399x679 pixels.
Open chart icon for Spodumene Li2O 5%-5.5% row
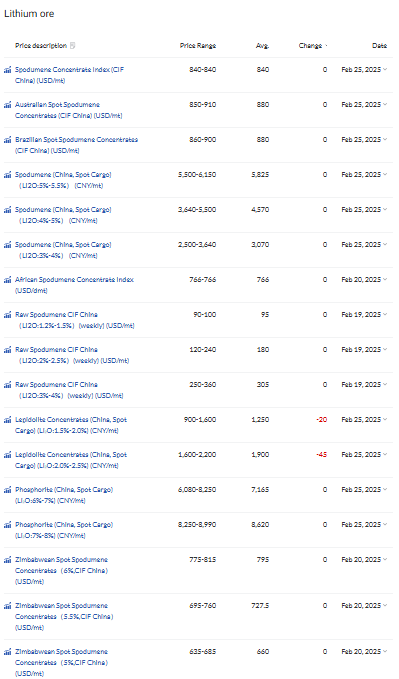[x=7, y=175]
